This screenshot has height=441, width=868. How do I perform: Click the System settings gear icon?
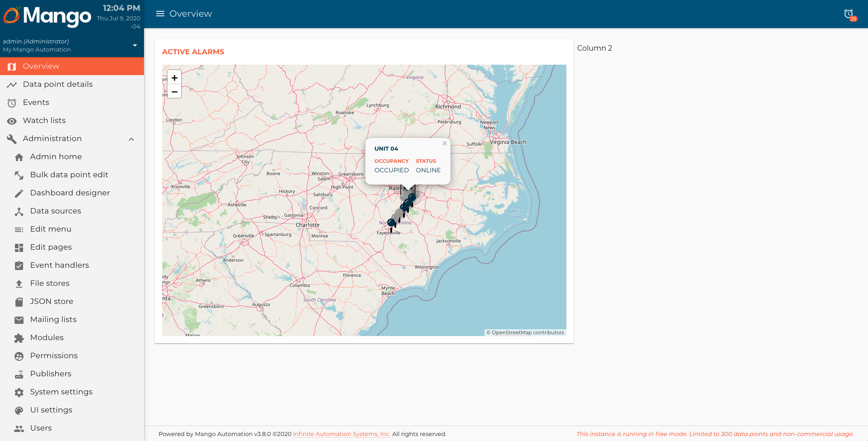[x=19, y=392]
